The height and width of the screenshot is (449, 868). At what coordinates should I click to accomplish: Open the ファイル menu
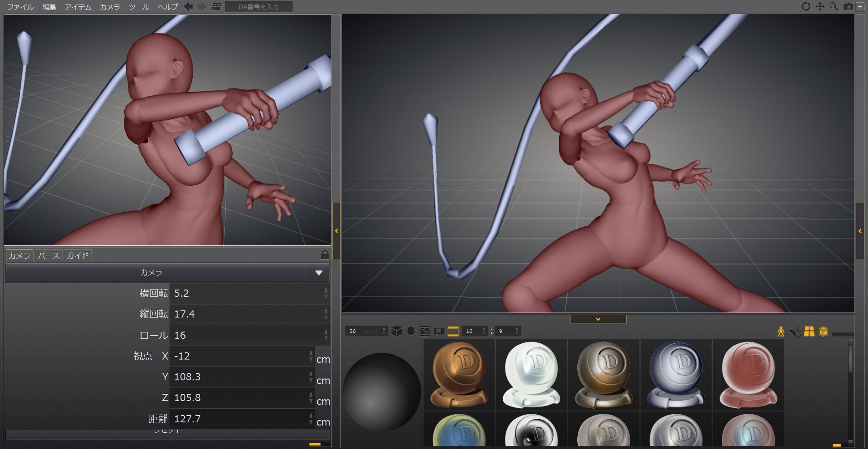click(20, 7)
